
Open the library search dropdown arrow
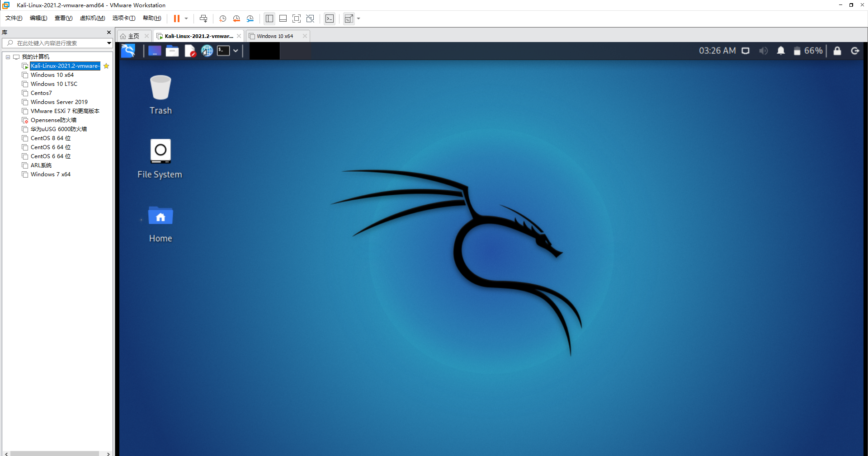click(109, 43)
